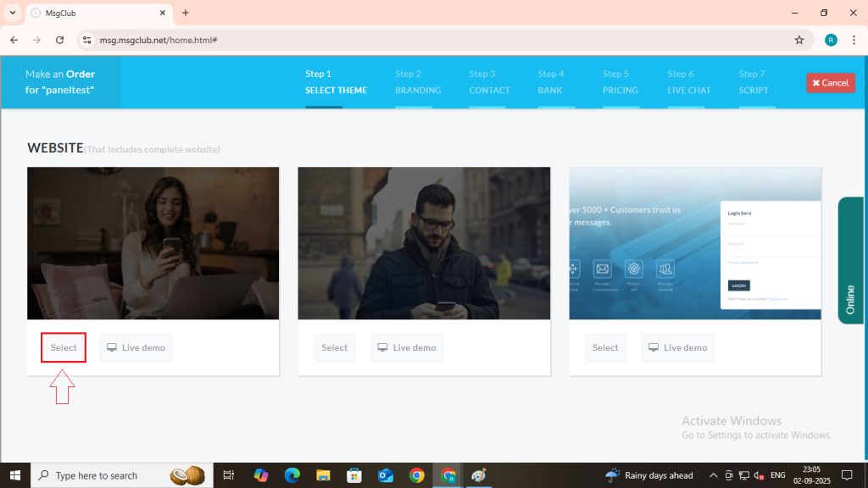Show hidden system tray icons
Screen dimensions: 868x488
click(713, 475)
